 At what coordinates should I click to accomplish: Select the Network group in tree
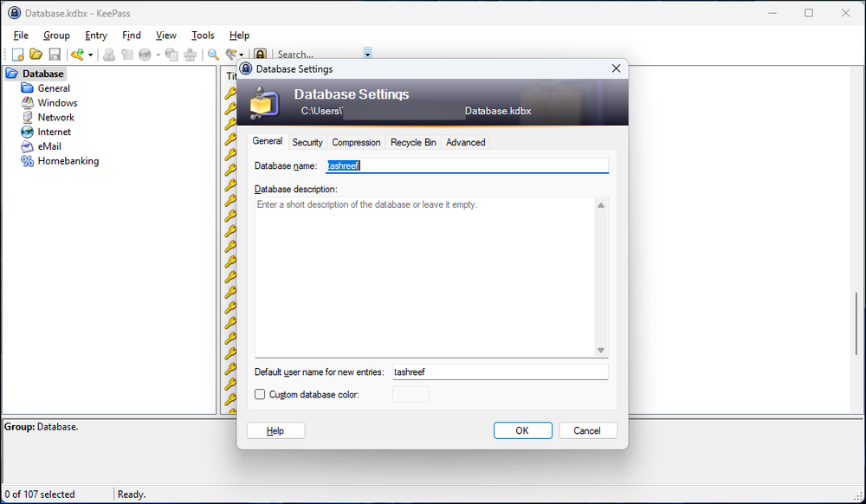(x=55, y=117)
